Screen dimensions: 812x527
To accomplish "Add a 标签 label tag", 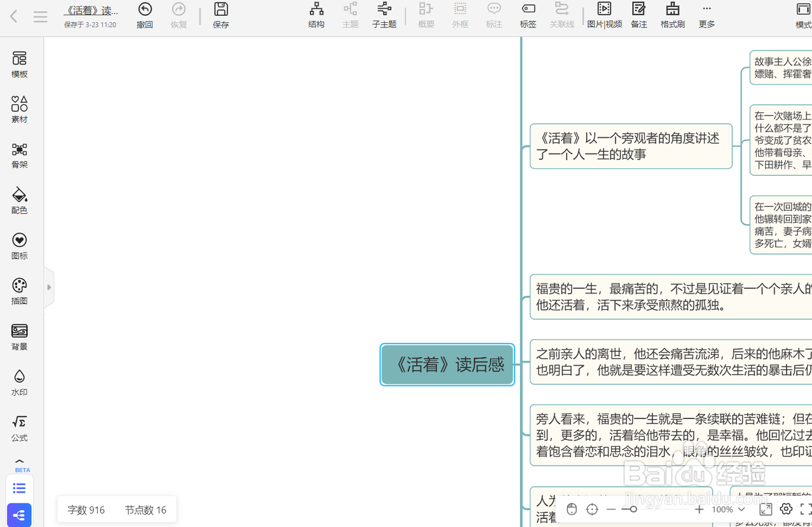I will pyautogui.click(x=528, y=16).
